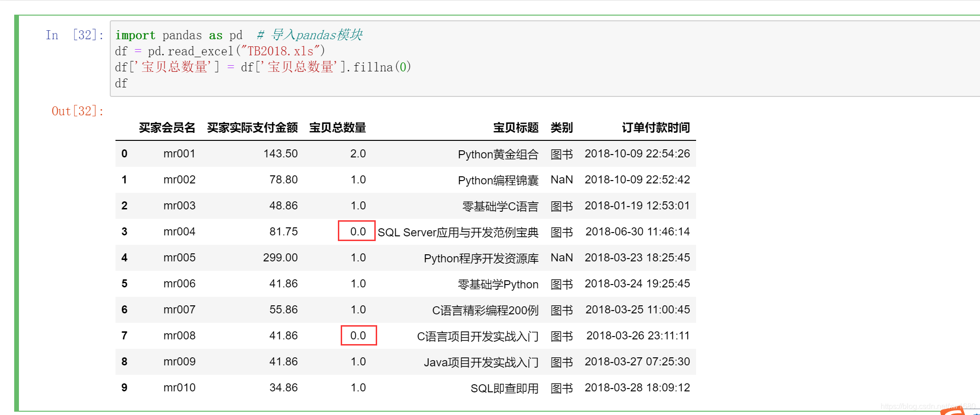Screen dimensions: 980x415
Task: Click the In [32] input prompt
Action: (75, 35)
